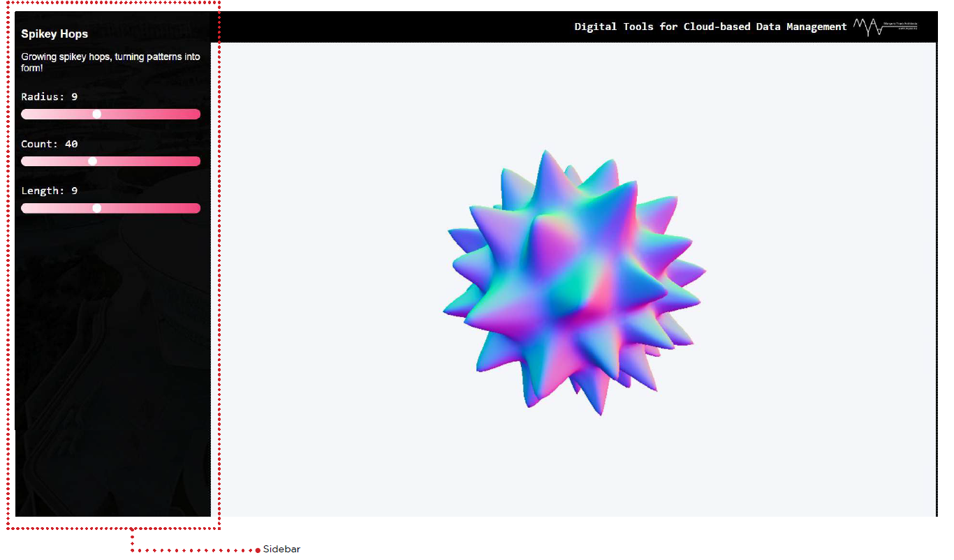Viewport: 954px width, 560px height.
Task: Click the black header bar above the viewport
Action: [x=419, y=27]
